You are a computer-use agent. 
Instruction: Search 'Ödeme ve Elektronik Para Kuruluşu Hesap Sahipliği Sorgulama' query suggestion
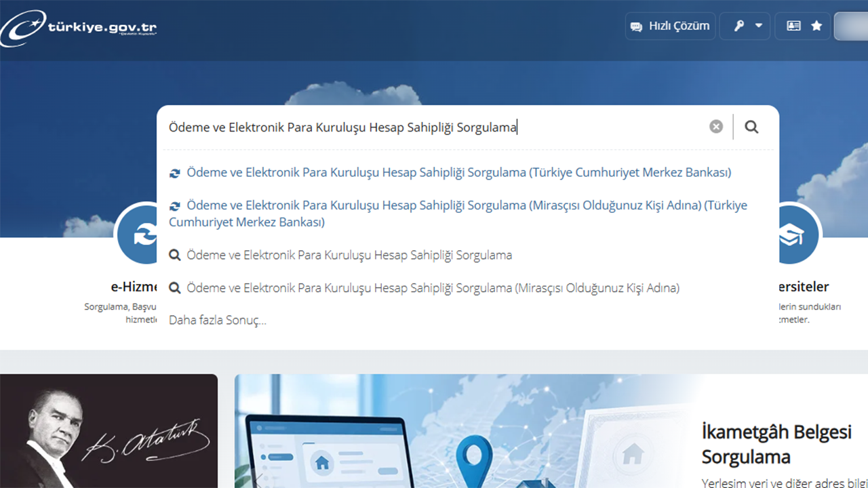coord(340,255)
